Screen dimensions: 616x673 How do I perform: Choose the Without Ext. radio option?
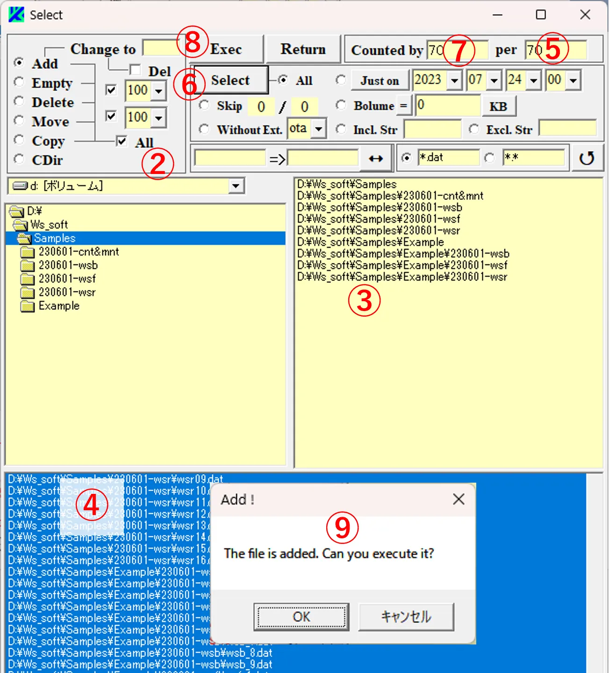coord(204,129)
